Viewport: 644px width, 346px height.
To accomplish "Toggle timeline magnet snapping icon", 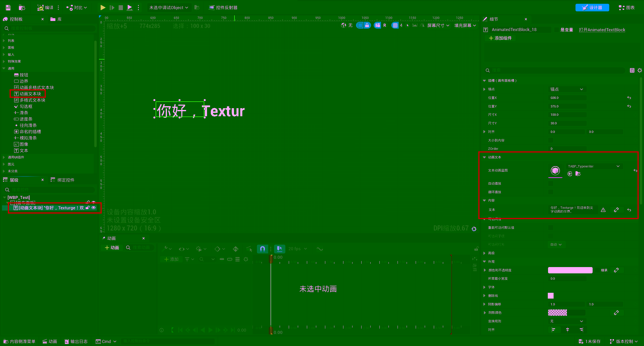I will 262,249.
